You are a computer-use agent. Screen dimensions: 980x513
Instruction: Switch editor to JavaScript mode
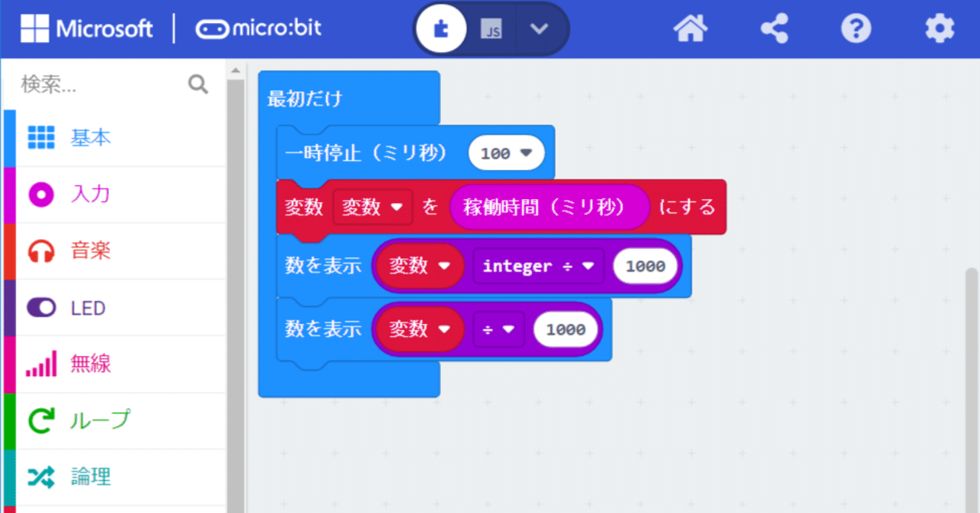[x=490, y=28]
